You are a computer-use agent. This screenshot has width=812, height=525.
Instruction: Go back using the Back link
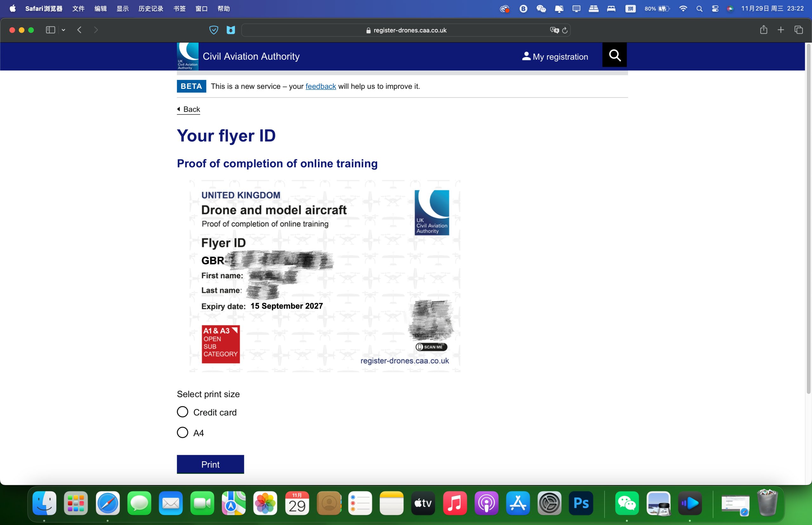(x=188, y=109)
